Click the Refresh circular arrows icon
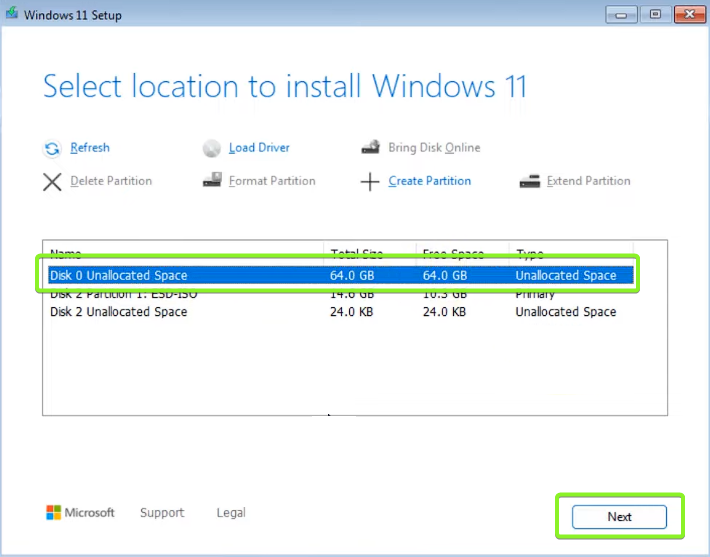 click(x=52, y=149)
